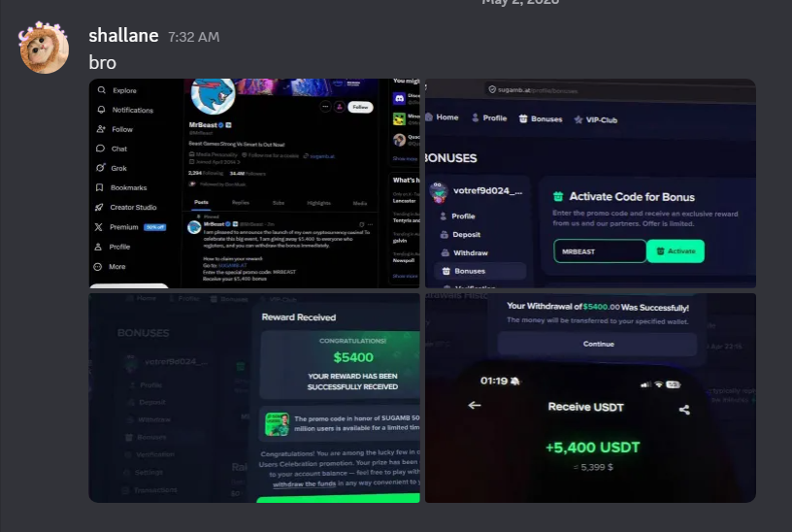Click the More circle icon in X sidebar
The image size is (792, 532).
click(97, 266)
